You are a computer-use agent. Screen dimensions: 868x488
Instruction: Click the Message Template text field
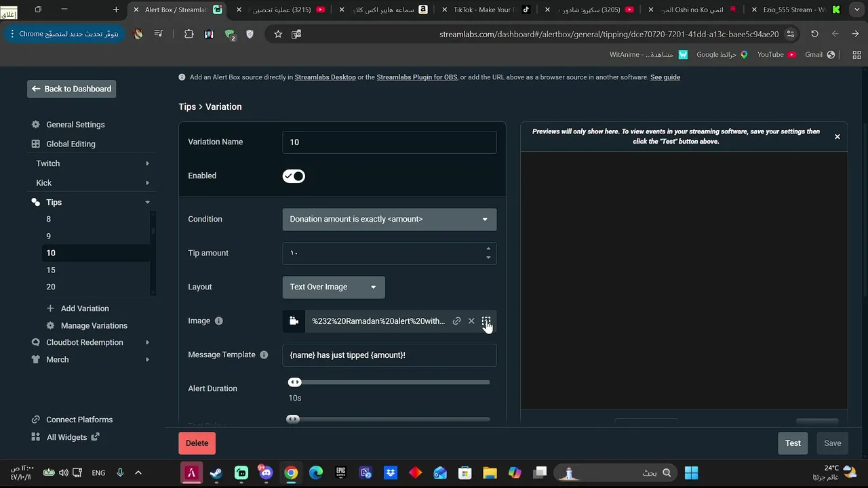click(x=389, y=355)
